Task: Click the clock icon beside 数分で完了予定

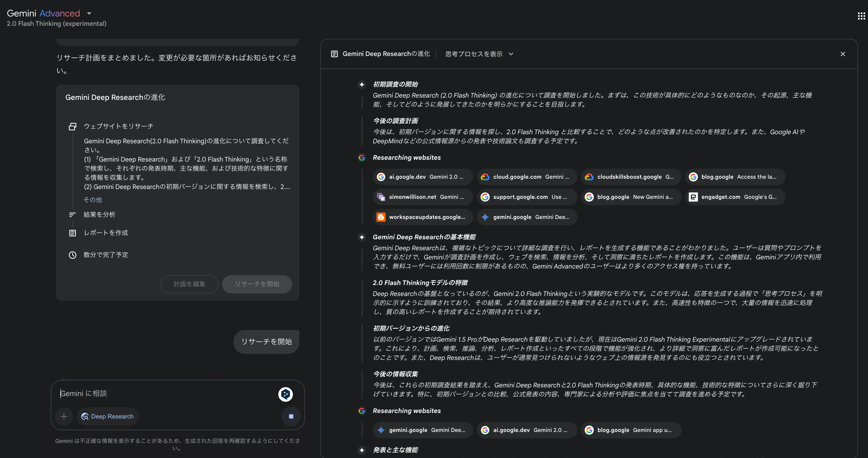Action: coord(72,255)
